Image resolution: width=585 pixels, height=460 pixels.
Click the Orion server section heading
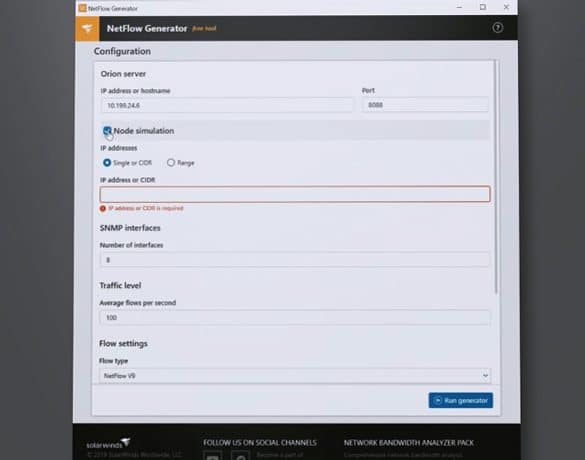pyautogui.click(x=123, y=74)
